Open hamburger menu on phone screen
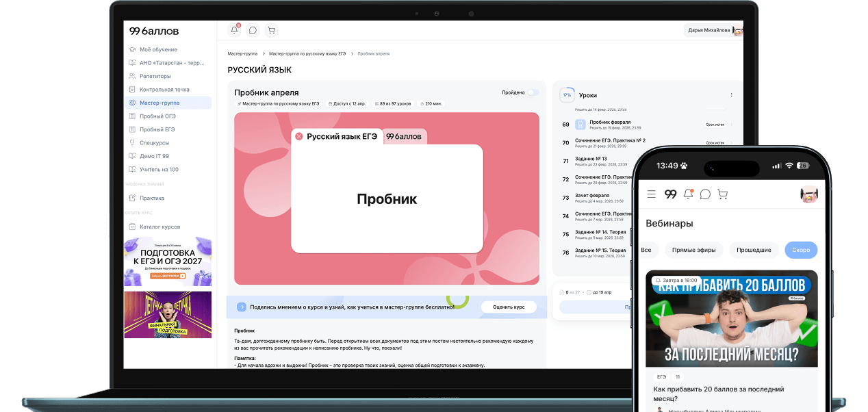The height and width of the screenshot is (412, 868). click(x=651, y=194)
